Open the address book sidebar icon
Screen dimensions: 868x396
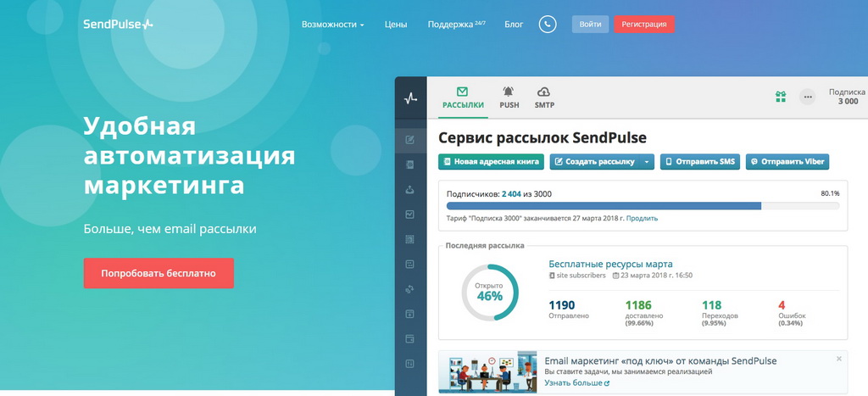click(410, 165)
